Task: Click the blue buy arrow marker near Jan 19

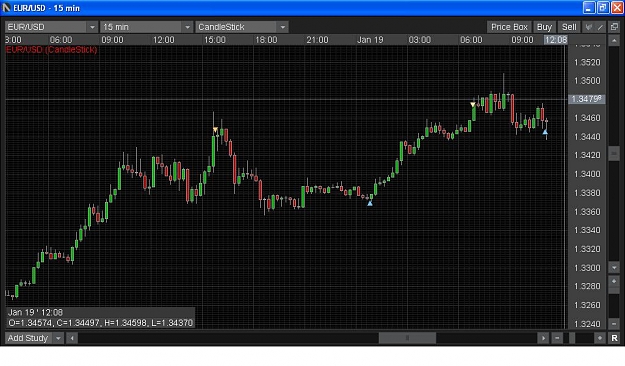Action: point(370,203)
